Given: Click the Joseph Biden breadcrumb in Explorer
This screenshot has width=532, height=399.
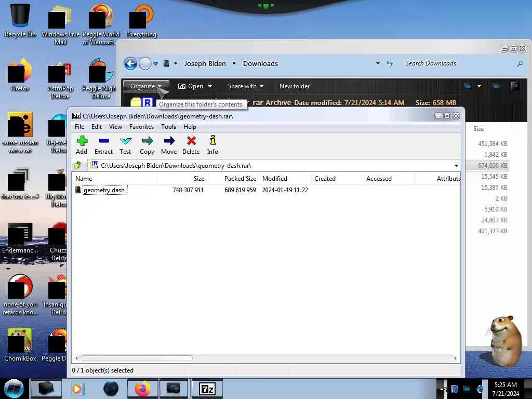Looking at the screenshot, I should [205, 63].
